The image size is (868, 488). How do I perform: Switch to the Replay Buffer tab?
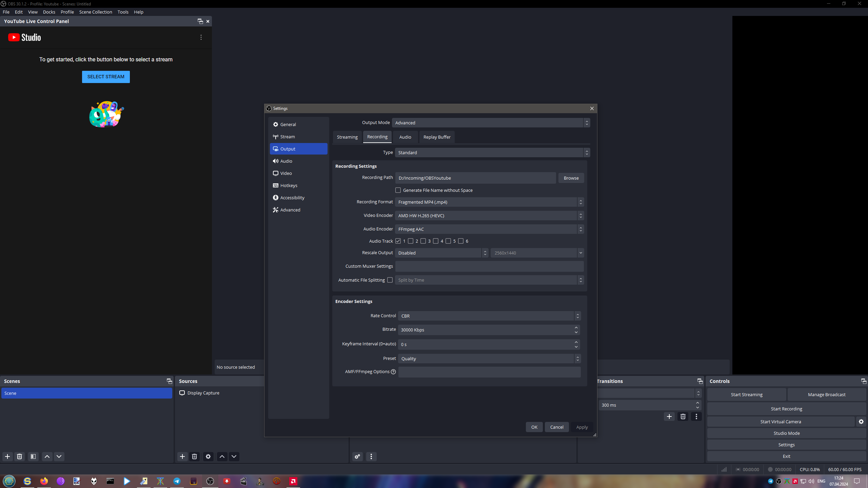click(x=437, y=137)
